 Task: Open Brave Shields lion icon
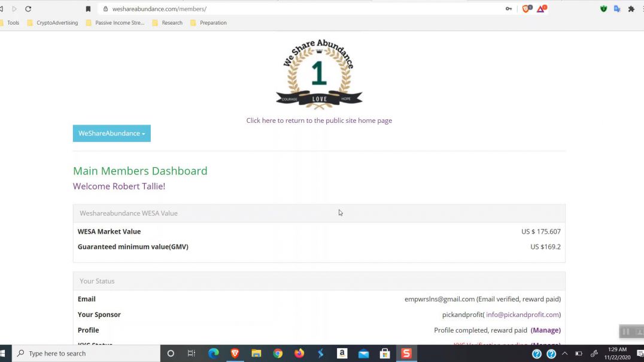pos(527,8)
